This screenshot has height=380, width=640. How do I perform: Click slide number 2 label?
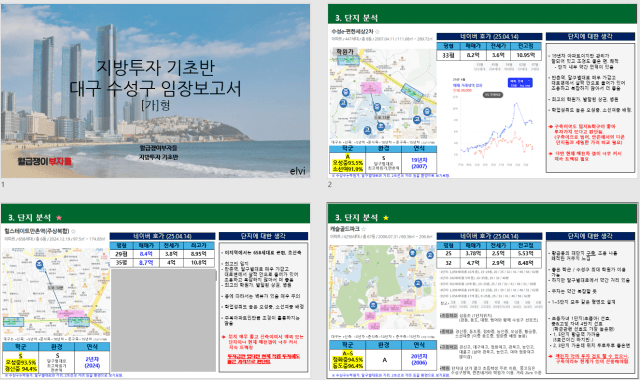(330, 184)
